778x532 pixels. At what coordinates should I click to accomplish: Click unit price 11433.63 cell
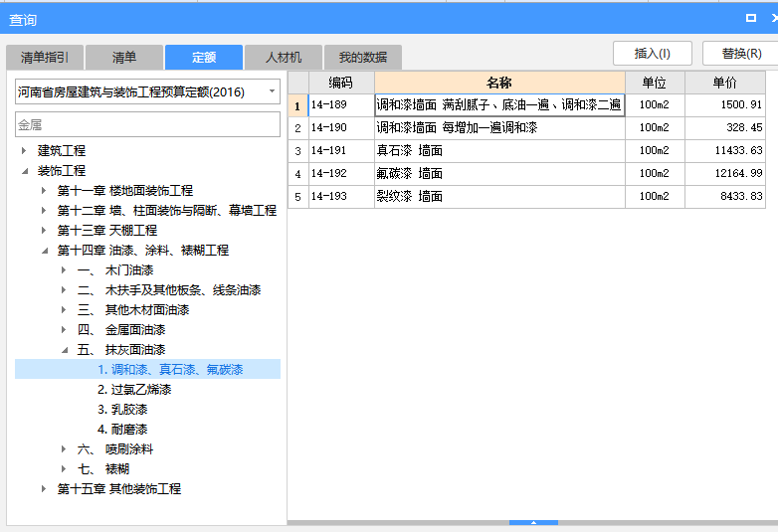tap(725, 151)
